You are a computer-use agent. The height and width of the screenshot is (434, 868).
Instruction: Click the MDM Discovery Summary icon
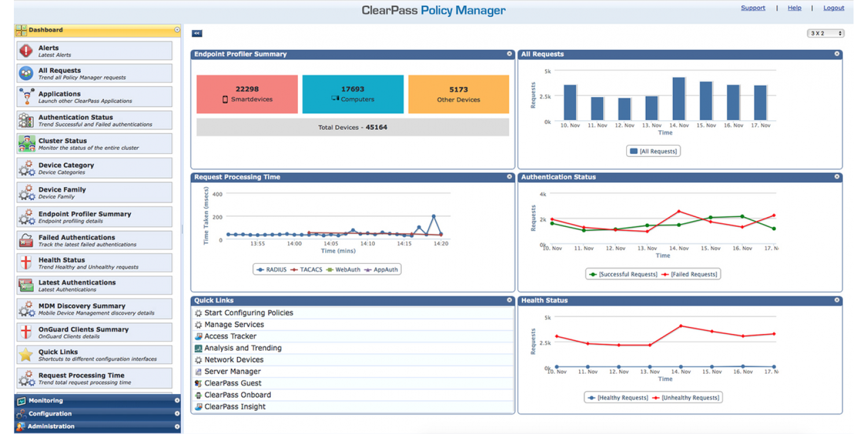(27, 309)
